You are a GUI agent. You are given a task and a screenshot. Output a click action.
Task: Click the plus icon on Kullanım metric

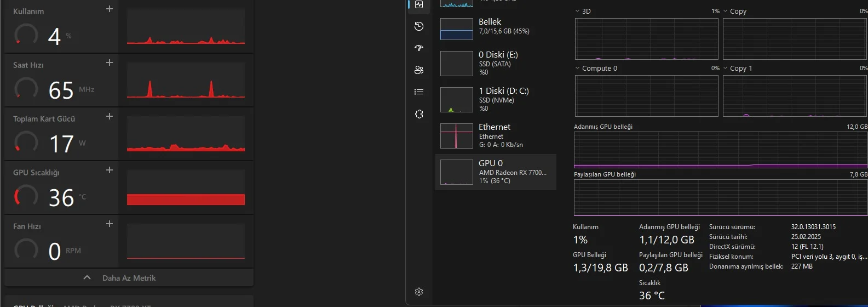point(110,9)
